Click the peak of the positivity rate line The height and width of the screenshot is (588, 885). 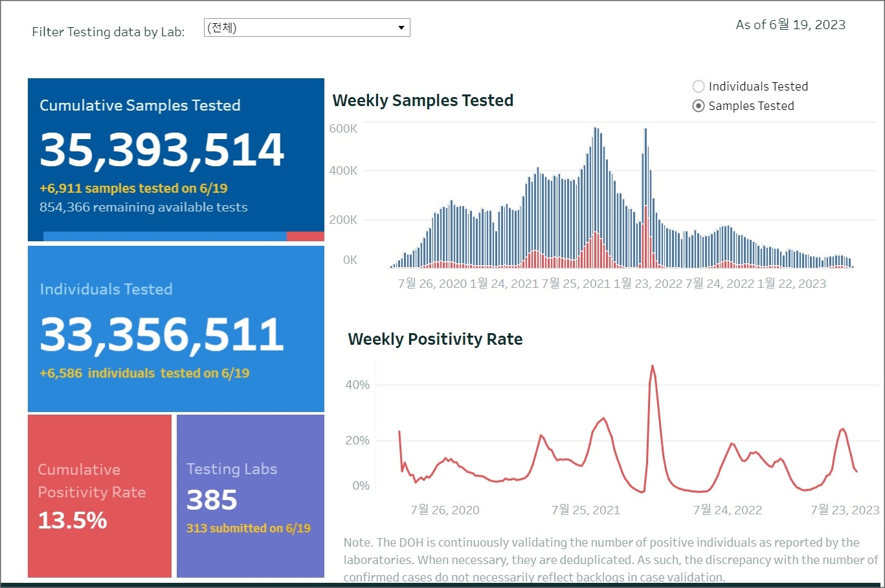pyautogui.click(x=653, y=367)
